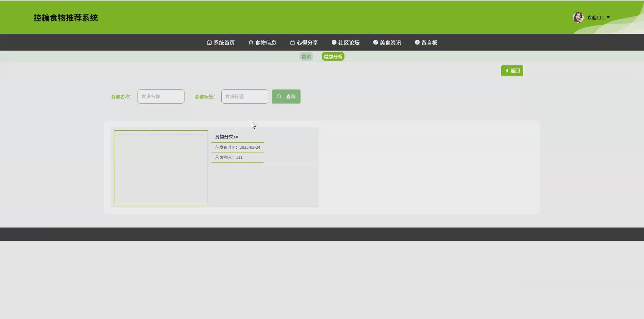
Task: Open the 美食资讯 menu item
Action: pos(387,43)
